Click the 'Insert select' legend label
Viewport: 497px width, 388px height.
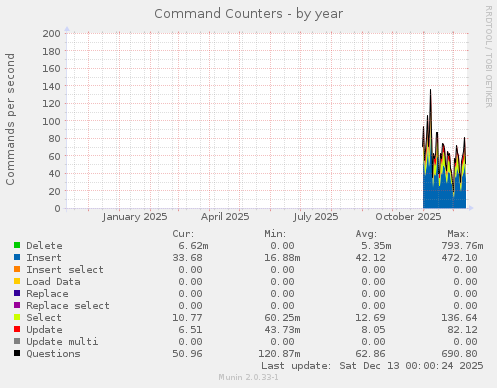[65, 270]
